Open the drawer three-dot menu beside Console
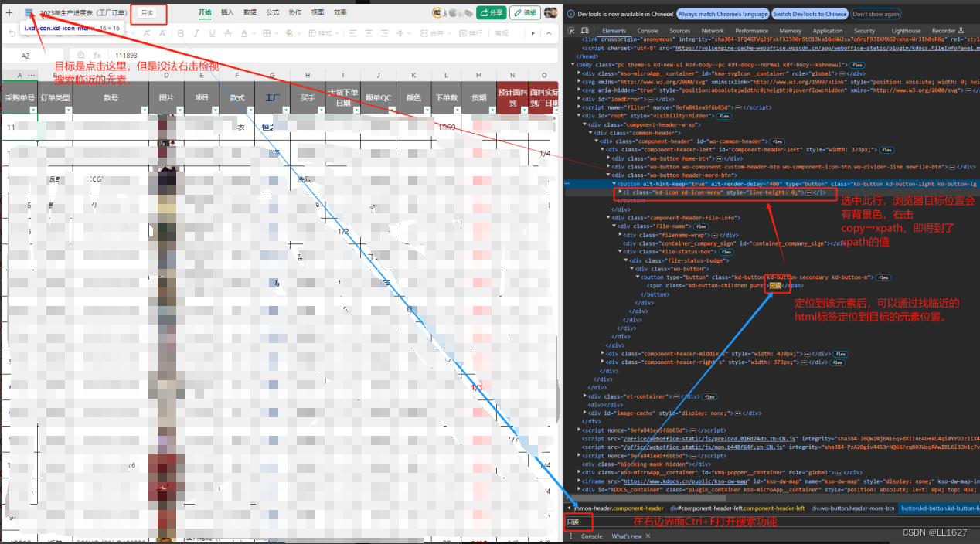Image resolution: width=980 pixels, height=544 pixels. click(571, 536)
